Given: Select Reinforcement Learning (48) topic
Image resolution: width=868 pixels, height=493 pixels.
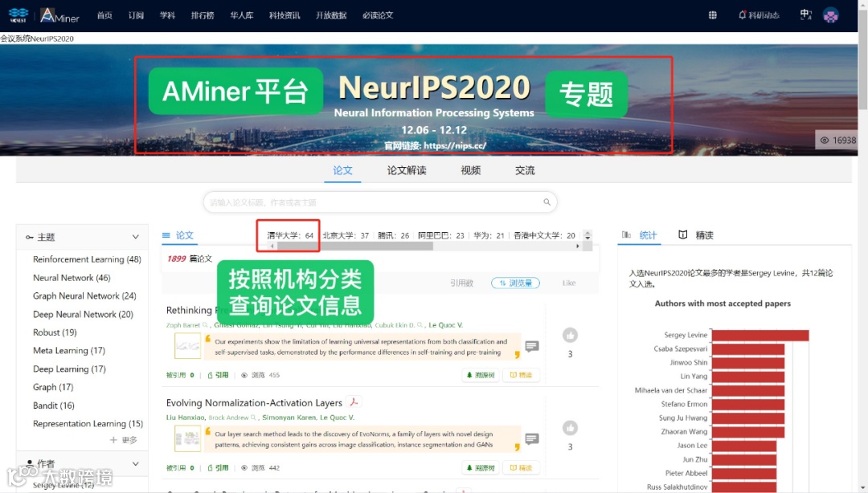Looking at the screenshot, I should (87, 259).
